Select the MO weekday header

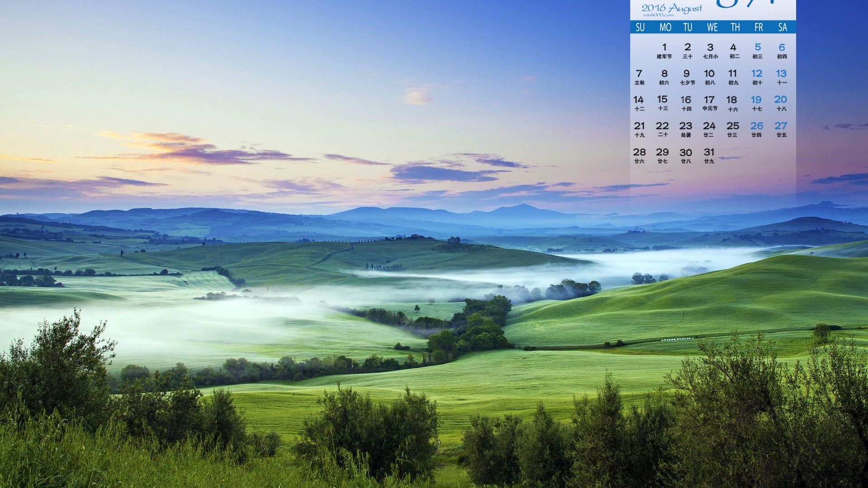(665, 28)
